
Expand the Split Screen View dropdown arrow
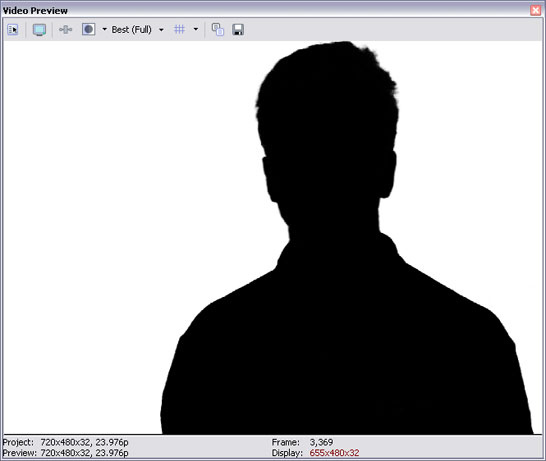point(104,29)
